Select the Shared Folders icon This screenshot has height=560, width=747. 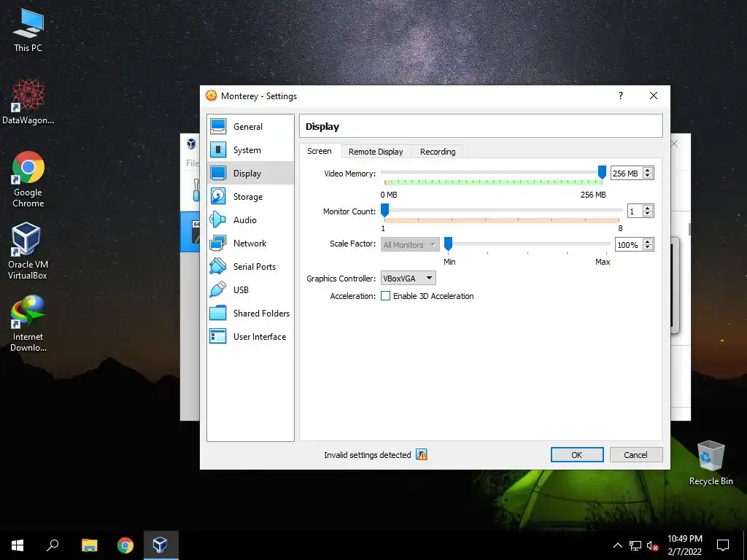pos(218,313)
